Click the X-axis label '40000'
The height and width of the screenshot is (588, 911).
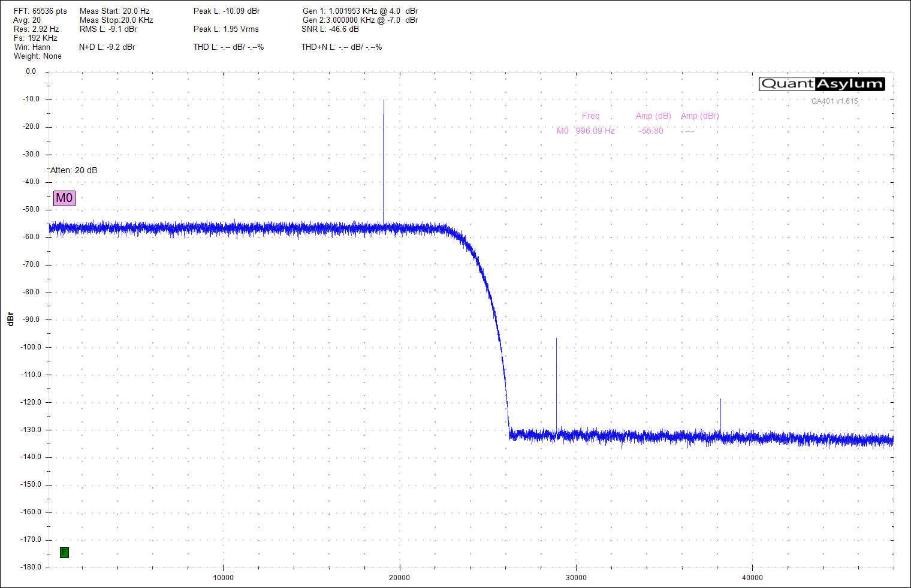pos(752,578)
